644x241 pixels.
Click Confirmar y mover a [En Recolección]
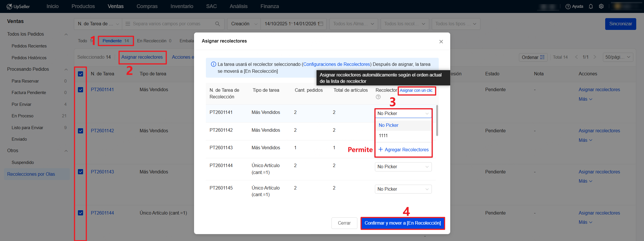coord(402,223)
